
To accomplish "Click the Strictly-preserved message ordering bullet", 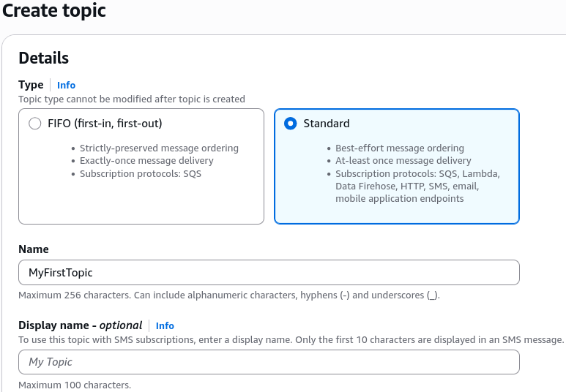I will pyautogui.click(x=159, y=148).
